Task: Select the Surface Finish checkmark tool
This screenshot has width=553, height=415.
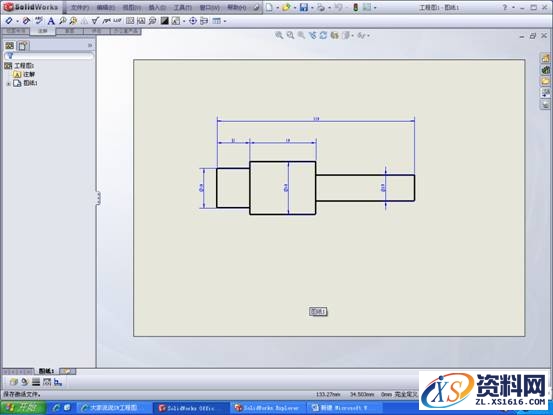Action: 95,21
